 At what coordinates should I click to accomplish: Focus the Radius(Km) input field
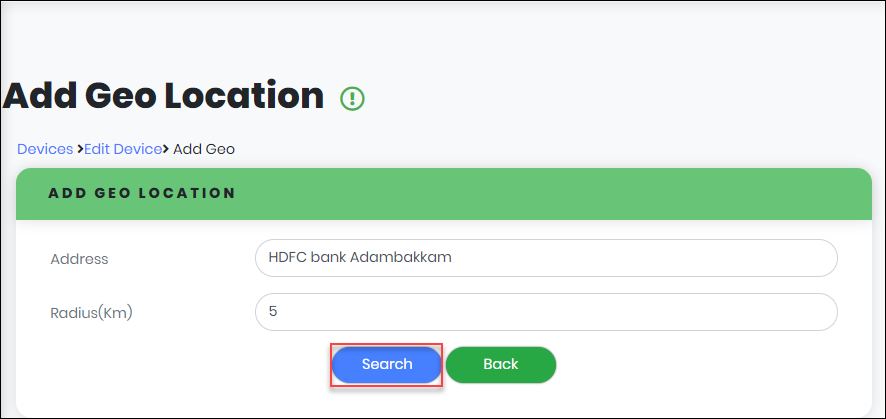point(545,312)
